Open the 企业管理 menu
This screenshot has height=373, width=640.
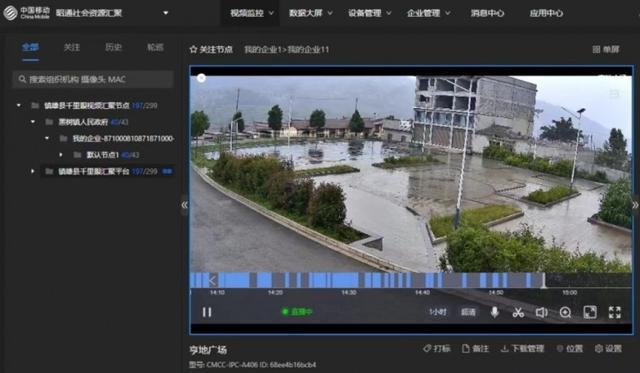[428, 13]
